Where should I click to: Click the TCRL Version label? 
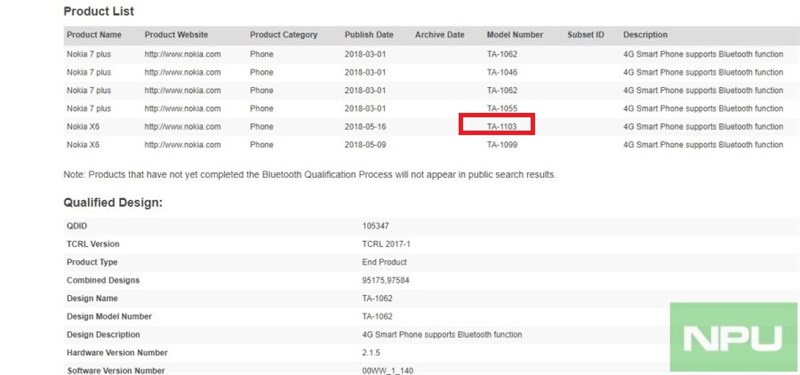93,244
